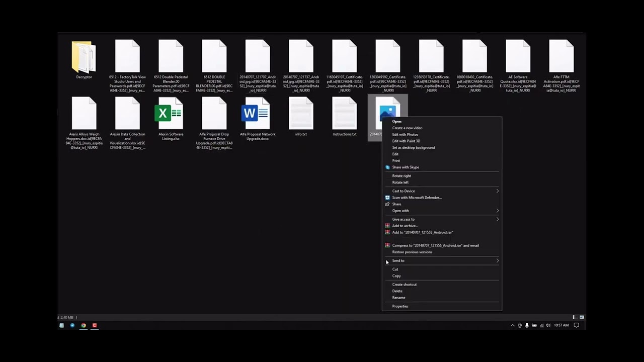The width and height of the screenshot is (644, 362).
Task: Choose Add to archive...
Action: pos(405,225)
